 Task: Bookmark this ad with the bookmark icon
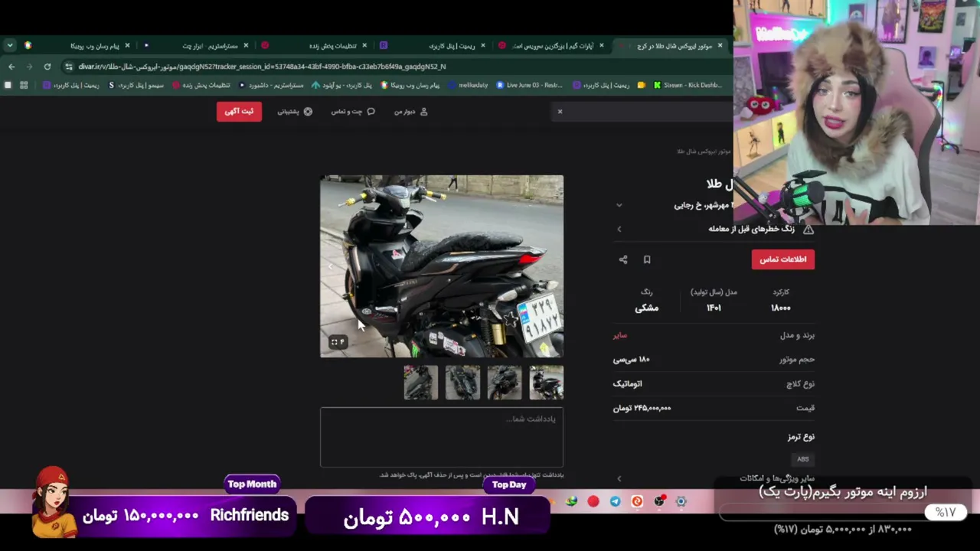click(647, 260)
